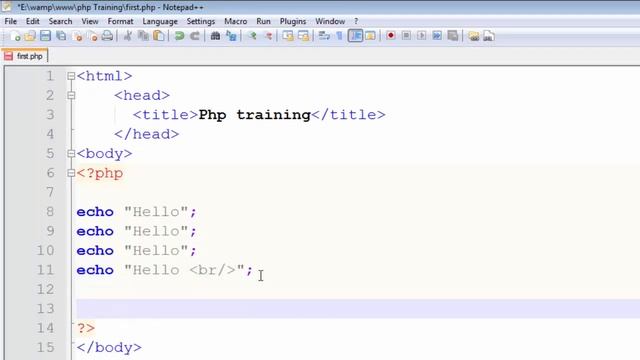Open the Replace dialog toolbar icon
This screenshot has width=640, height=360.
[231, 36]
